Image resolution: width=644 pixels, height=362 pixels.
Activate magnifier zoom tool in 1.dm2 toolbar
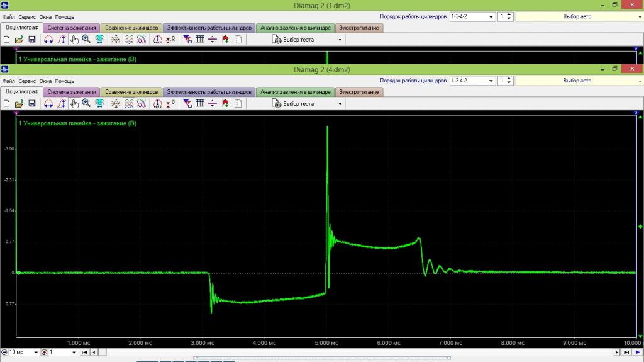(86, 40)
